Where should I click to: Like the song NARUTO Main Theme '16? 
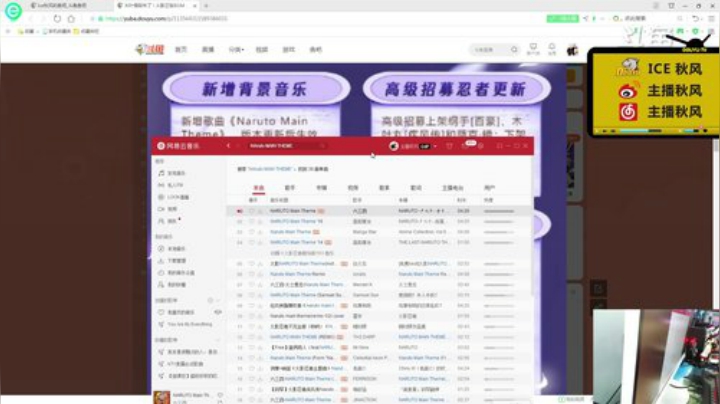point(251,221)
